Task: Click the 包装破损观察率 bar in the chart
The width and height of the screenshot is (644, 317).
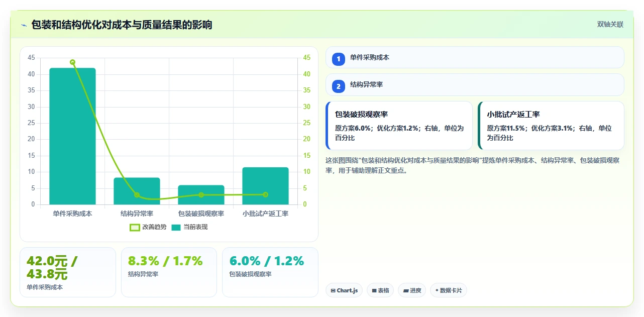Action: tap(201, 195)
